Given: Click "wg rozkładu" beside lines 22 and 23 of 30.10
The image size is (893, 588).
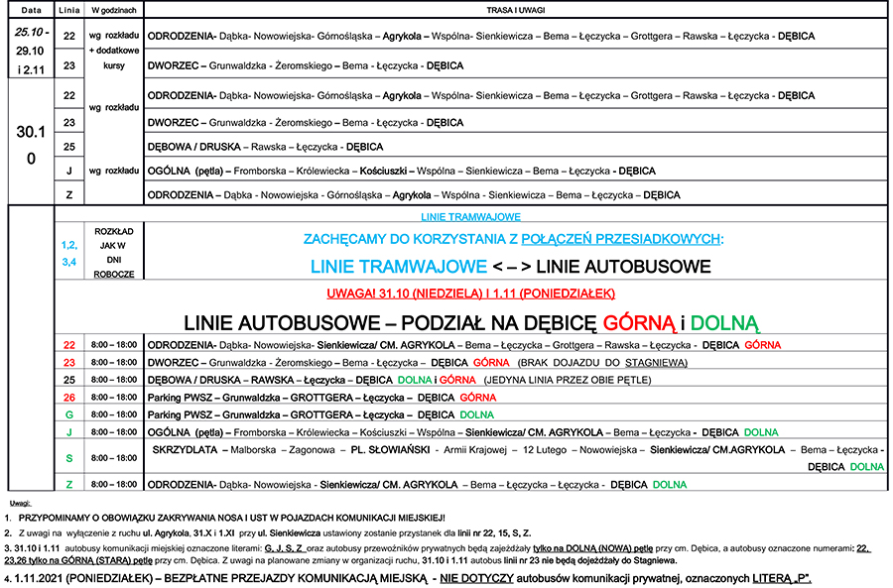Looking at the screenshot, I should [114, 107].
